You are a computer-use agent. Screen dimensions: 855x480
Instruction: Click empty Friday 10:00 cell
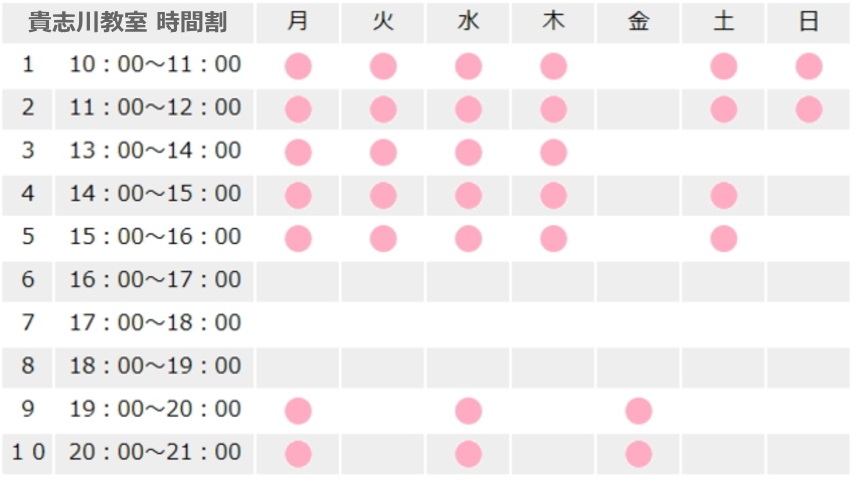click(638, 67)
